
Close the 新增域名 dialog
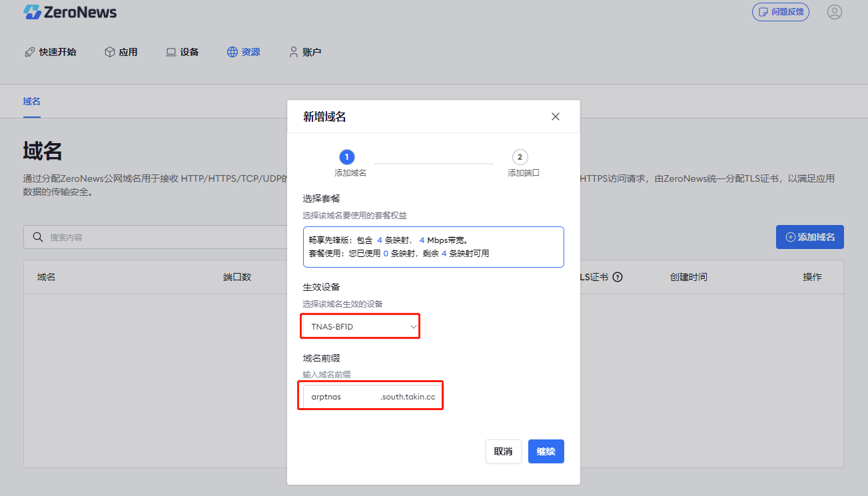click(556, 117)
